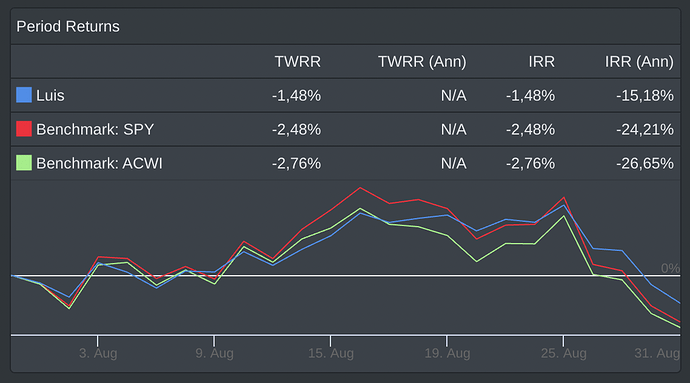Image resolution: width=690 pixels, height=383 pixels.
Task: Click the 31. Aug axis label
Action: (x=657, y=353)
